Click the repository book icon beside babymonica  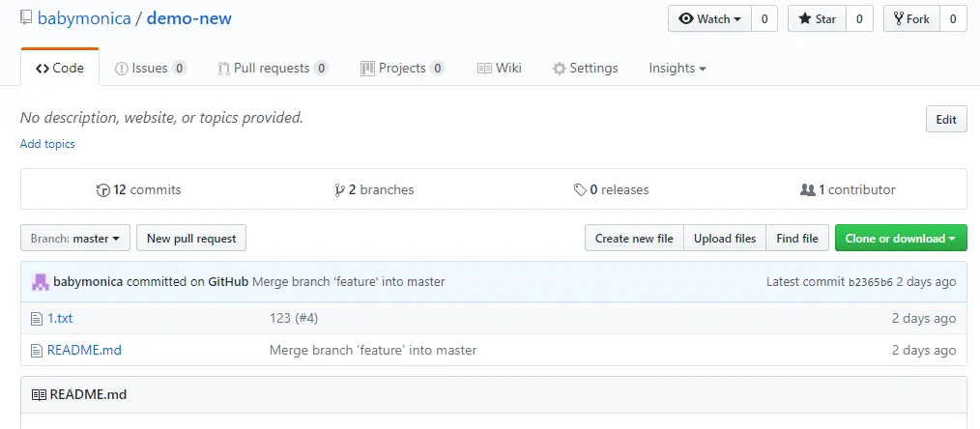26,18
